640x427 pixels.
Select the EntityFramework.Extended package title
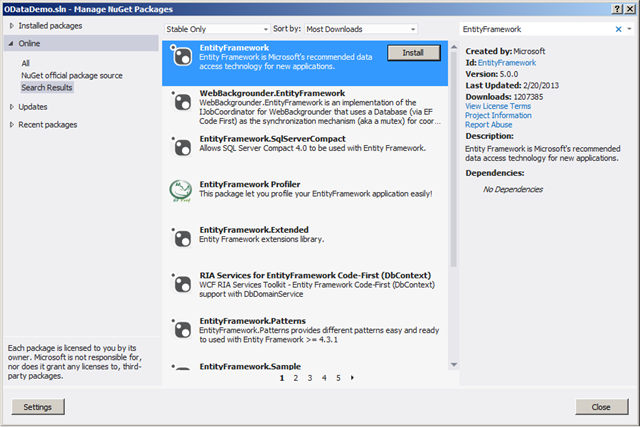point(254,230)
